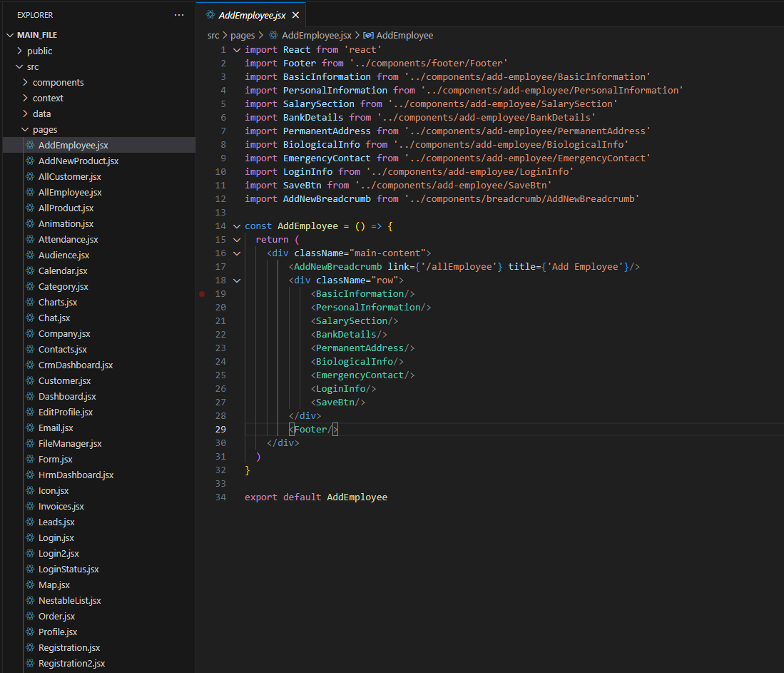Close the AddEmployee.jsx editor tab
The width and height of the screenshot is (784, 673).
click(295, 15)
